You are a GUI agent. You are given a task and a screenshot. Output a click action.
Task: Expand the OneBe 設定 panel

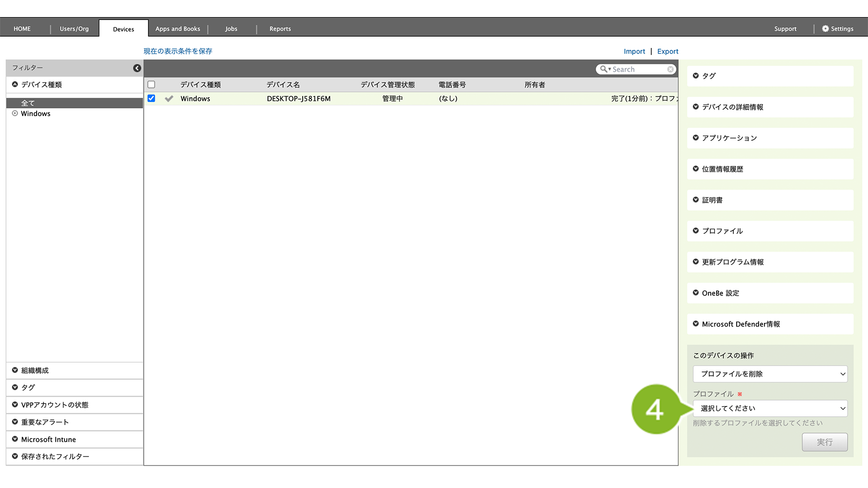tap(770, 293)
